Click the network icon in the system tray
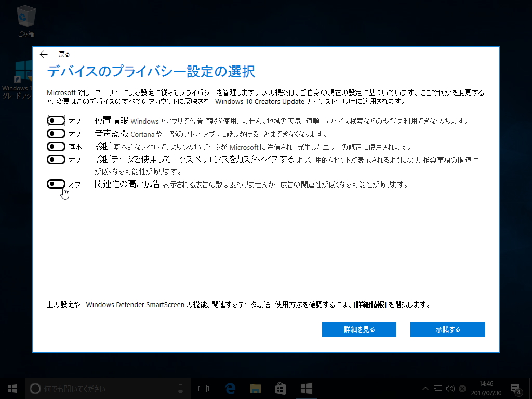The width and height of the screenshot is (532, 399). [438, 388]
